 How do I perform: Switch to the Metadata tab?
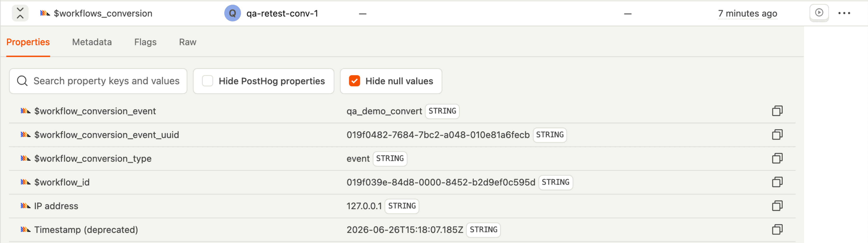(x=92, y=42)
